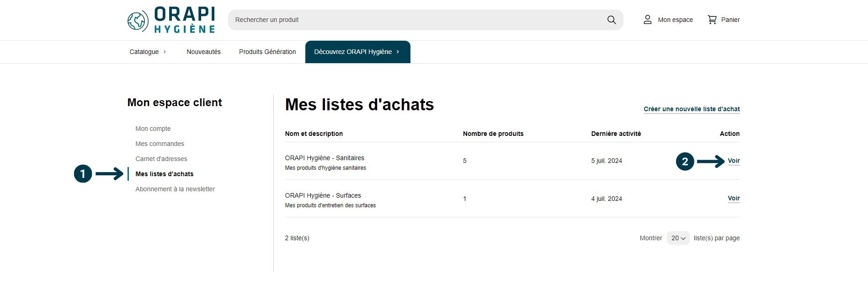Screen dimensions: 868x291
Task: Click the Mes listes d'achats page heading
Action: pos(359,105)
